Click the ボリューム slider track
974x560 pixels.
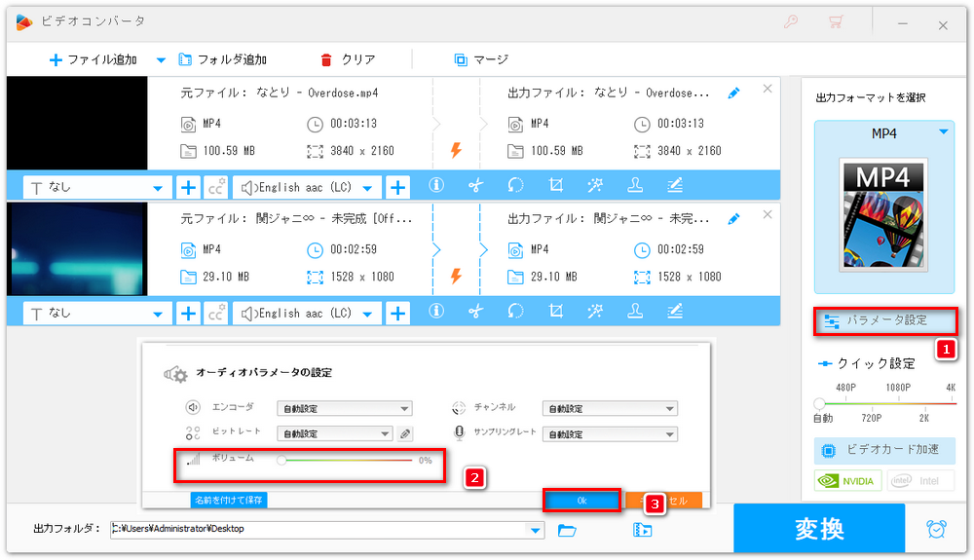pos(346,460)
